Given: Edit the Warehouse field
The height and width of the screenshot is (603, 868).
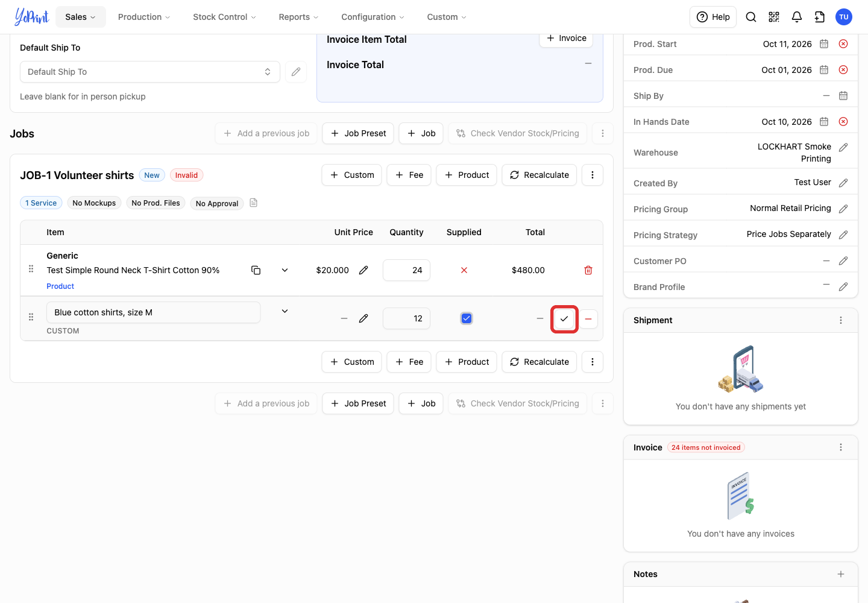Looking at the screenshot, I should tap(843, 147).
